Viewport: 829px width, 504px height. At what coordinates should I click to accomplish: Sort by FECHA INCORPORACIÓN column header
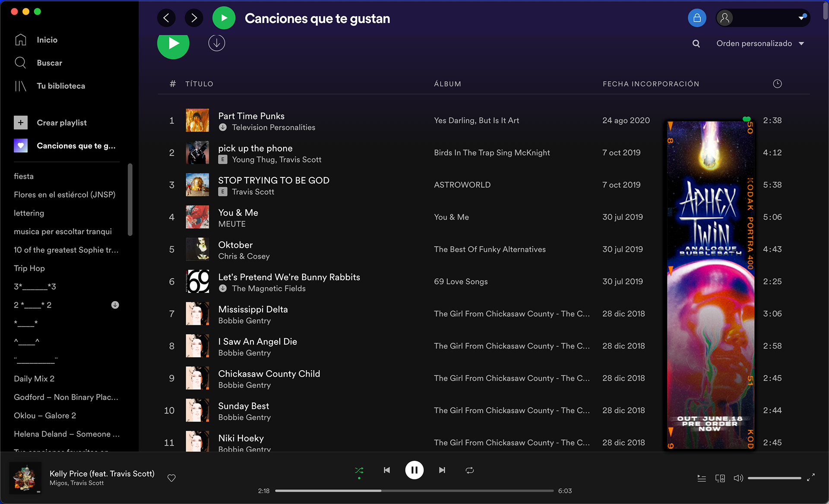[651, 84]
